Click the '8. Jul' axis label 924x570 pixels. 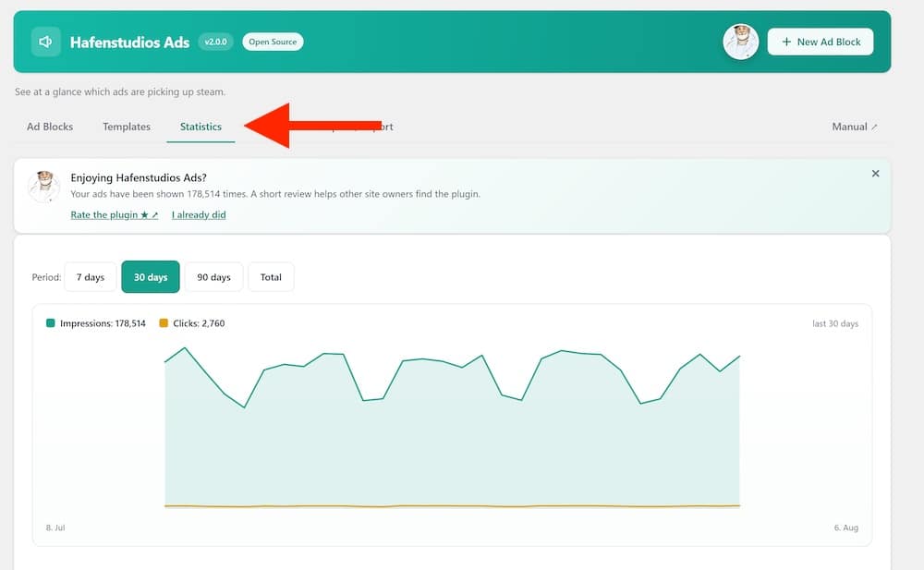click(55, 528)
